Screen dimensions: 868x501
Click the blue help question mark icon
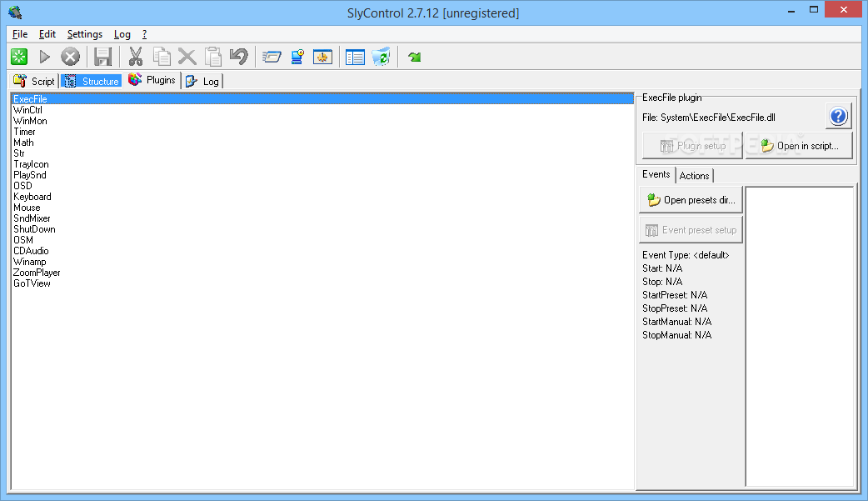[838, 117]
